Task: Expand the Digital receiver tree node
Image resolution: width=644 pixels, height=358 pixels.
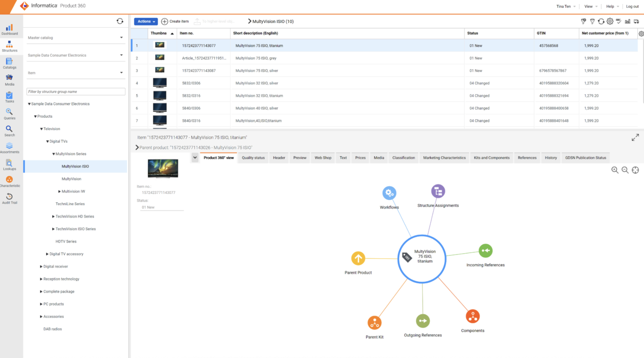Action: click(41, 266)
